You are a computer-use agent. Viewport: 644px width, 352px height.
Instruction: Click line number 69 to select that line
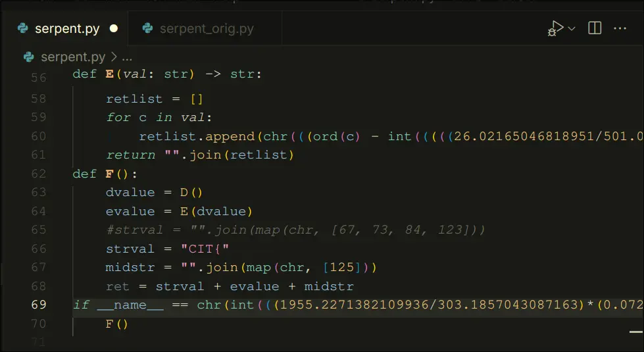coord(38,305)
